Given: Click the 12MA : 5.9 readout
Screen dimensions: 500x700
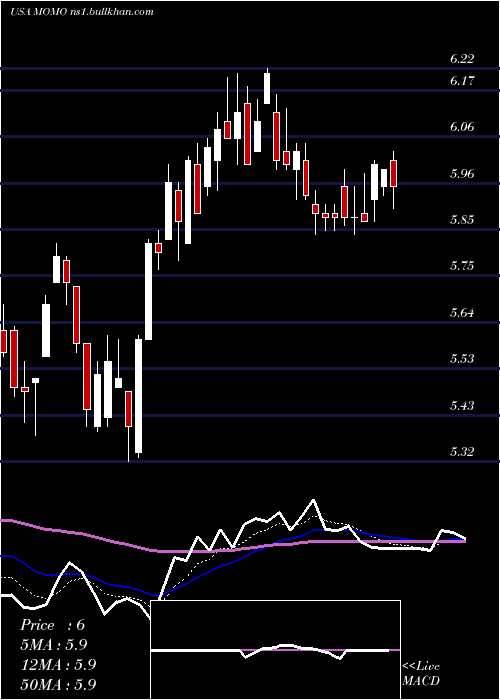Looking at the screenshot, I should (58, 664).
